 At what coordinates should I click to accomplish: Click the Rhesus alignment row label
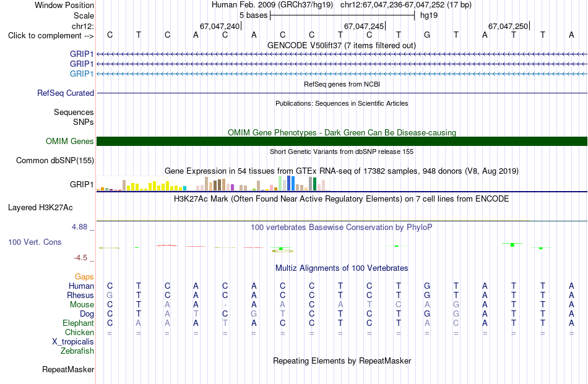[x=80, y=296]
